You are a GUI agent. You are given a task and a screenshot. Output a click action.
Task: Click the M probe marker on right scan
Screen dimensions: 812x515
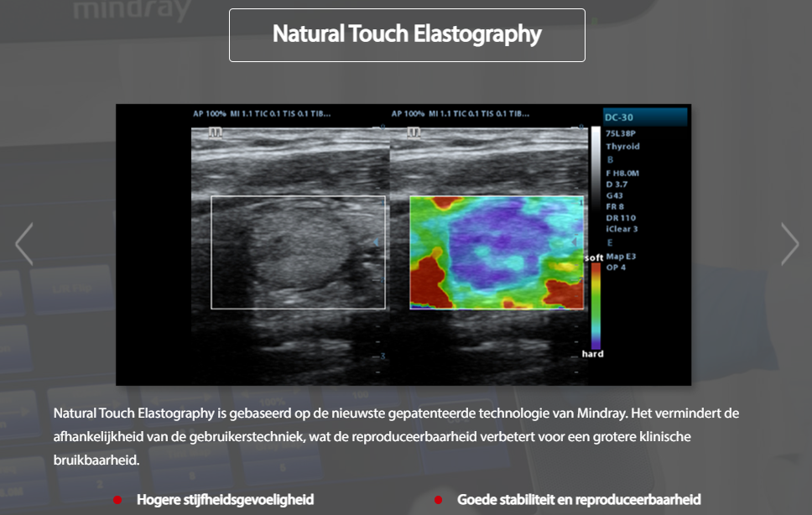[x=413, y=133]
